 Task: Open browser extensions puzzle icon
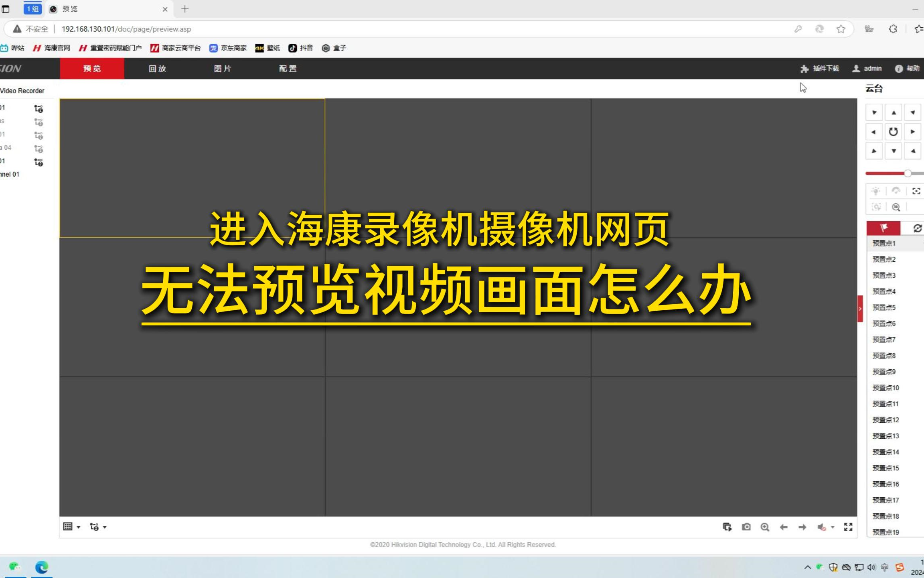(893, 29)
